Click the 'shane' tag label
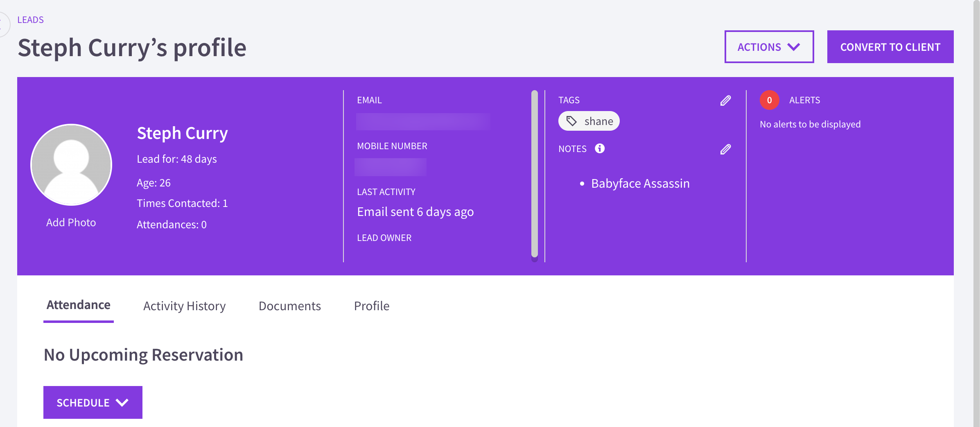Viewport: 980px width, 427px height. point(599,121)
